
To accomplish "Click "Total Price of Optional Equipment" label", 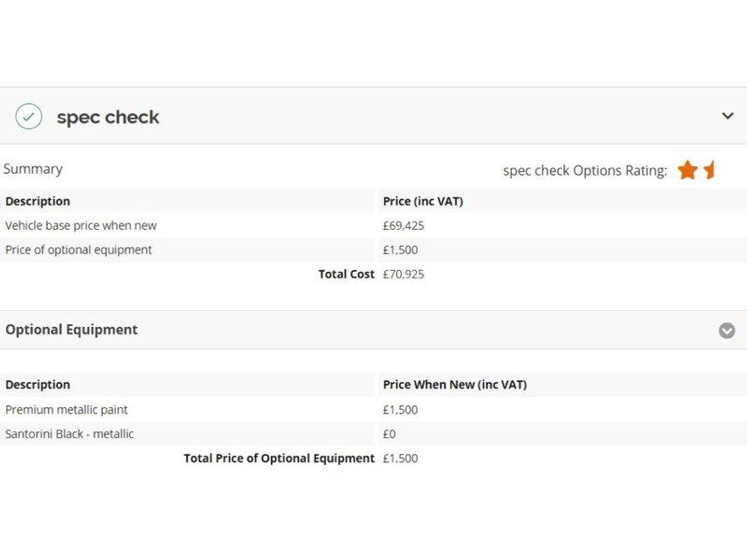I will (x=279, y=458).
